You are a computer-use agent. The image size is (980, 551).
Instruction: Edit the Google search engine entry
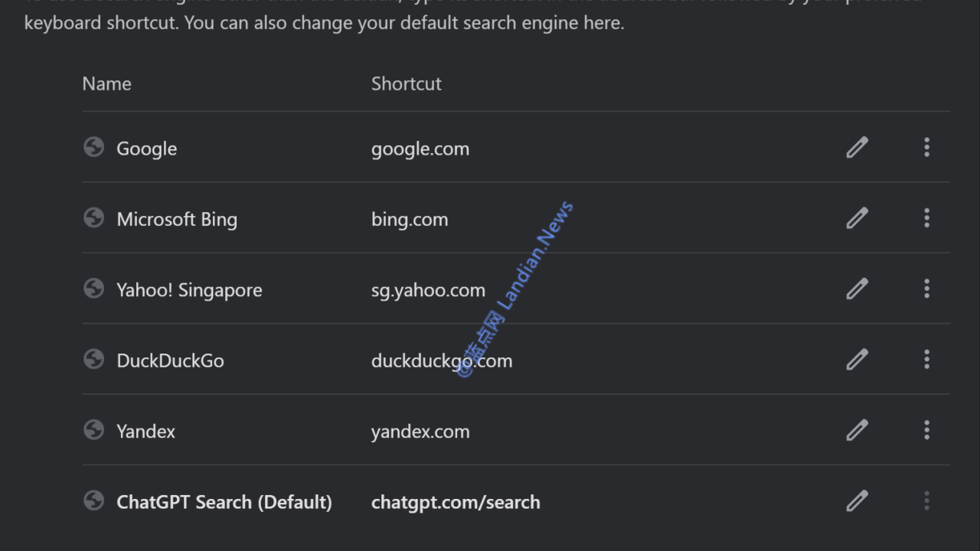pos(857,147)
